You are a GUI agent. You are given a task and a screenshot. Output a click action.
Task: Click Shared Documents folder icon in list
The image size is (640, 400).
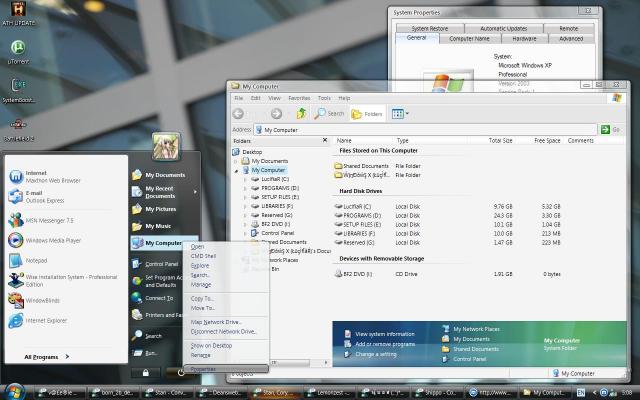(x=338, y=166)
